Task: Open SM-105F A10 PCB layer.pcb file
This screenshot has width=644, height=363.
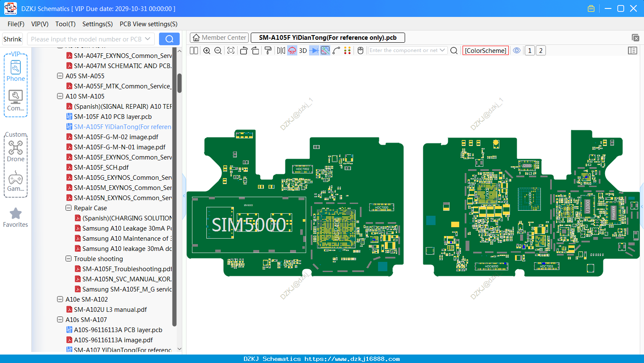Action: (109, 117)
